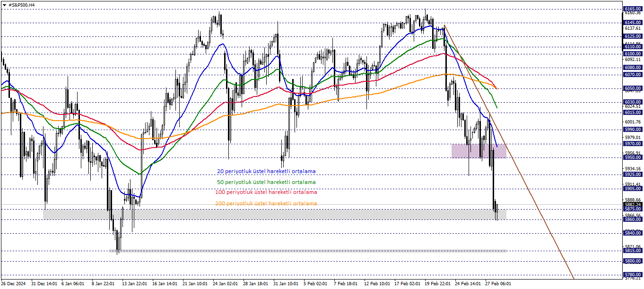
Task: Click the triangle arrow beside #S&P500,H4 title
Action: (4, 5)
